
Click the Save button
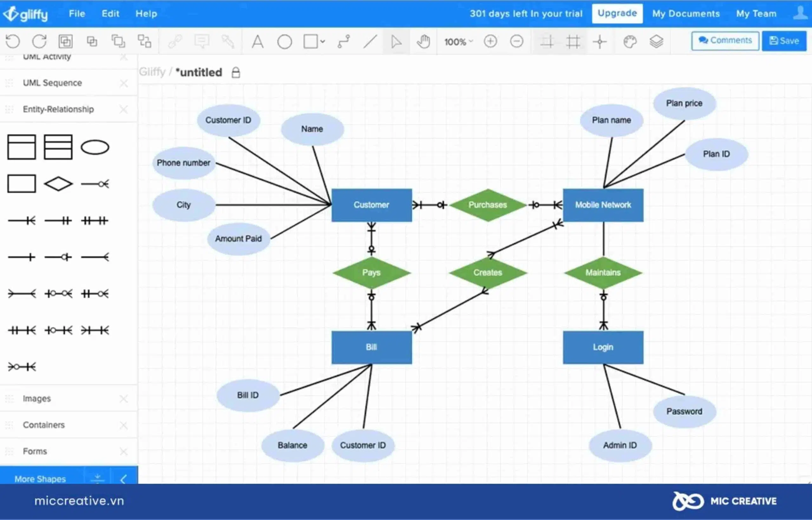(x=784, y=41)
